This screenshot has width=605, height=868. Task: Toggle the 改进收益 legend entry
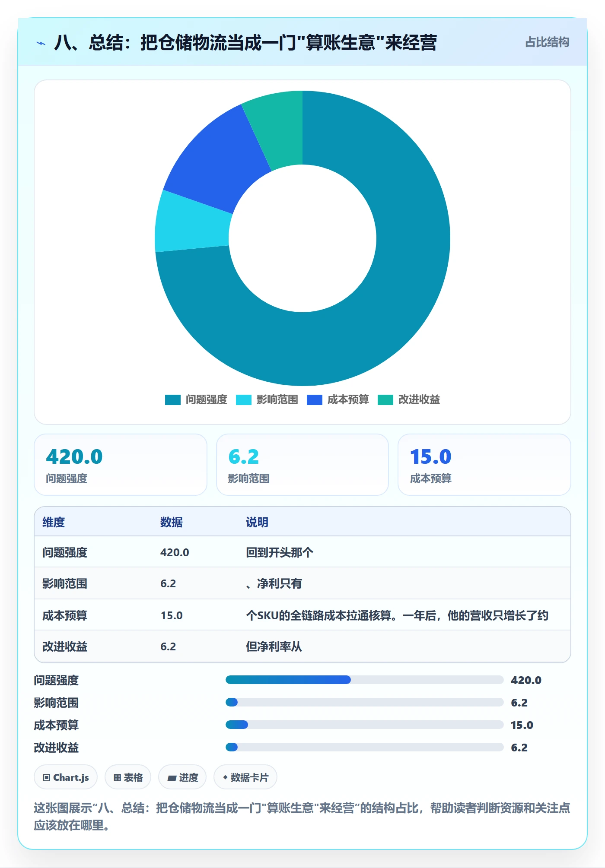(409, 400)
